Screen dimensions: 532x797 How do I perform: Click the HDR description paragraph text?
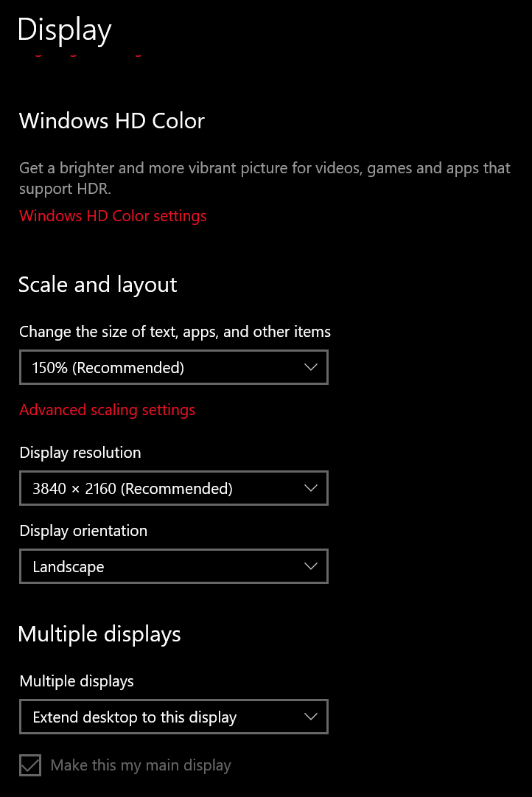click(265, 178)
